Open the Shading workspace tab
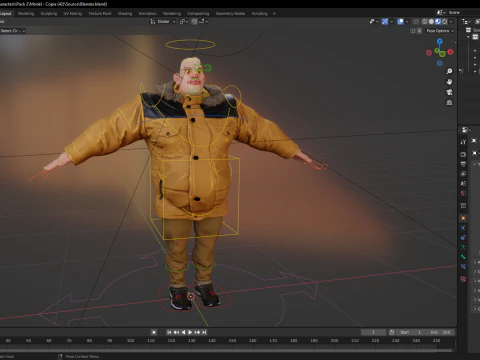The image size is (480, 360). (125, 14)
